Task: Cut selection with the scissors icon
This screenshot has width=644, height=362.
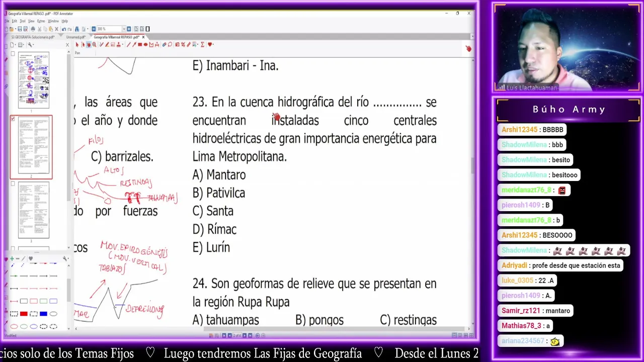Action: [40, 29]
